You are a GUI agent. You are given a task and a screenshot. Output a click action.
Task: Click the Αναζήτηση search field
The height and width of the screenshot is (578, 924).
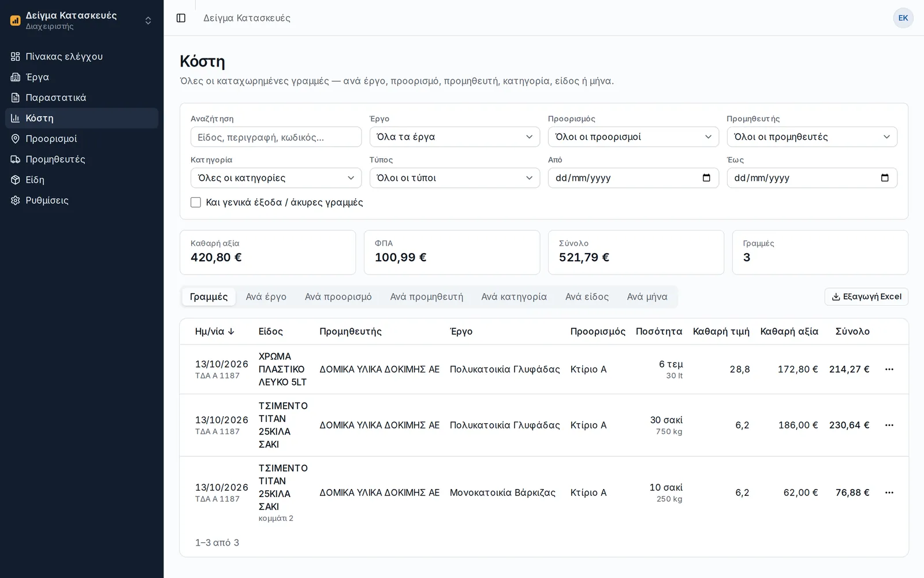pos(276,137)
